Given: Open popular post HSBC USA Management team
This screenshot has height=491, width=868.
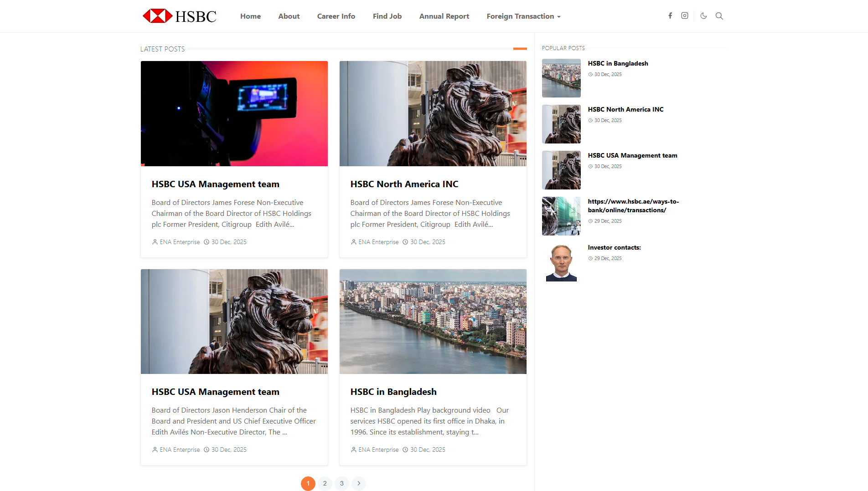Looking at the screenshot, I should (x=632, y=155).
